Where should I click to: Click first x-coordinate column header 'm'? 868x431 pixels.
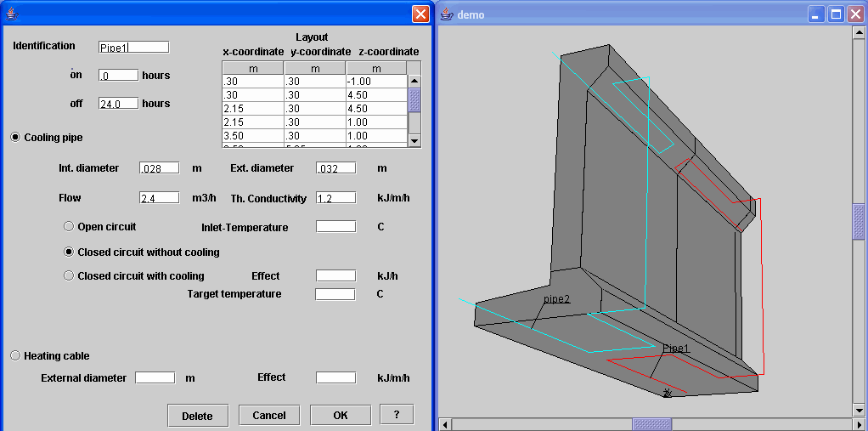pos(253,68)
